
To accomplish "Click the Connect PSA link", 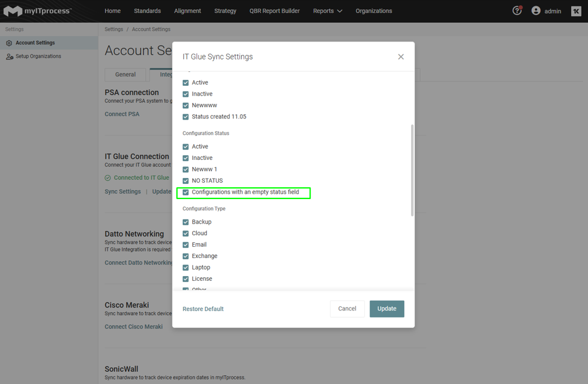I will tap(122, 114).
